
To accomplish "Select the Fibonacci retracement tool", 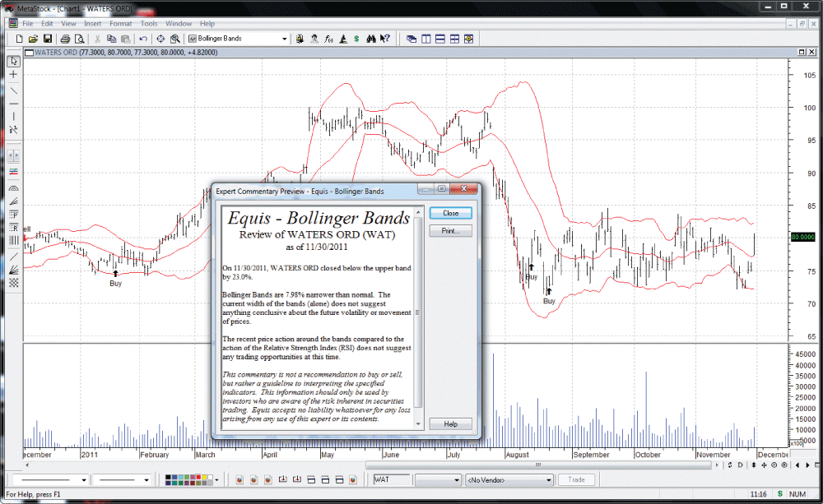I will coord(12,228).
